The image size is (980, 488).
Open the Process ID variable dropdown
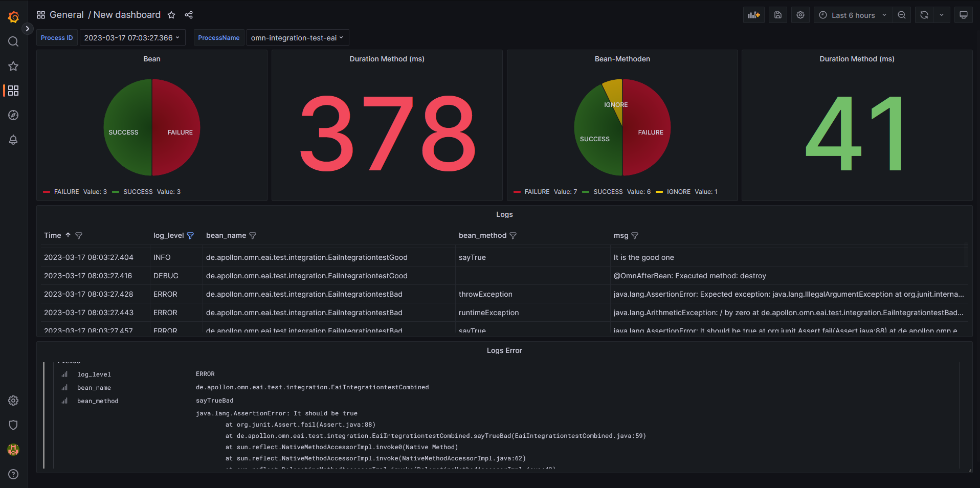(131, 38)
